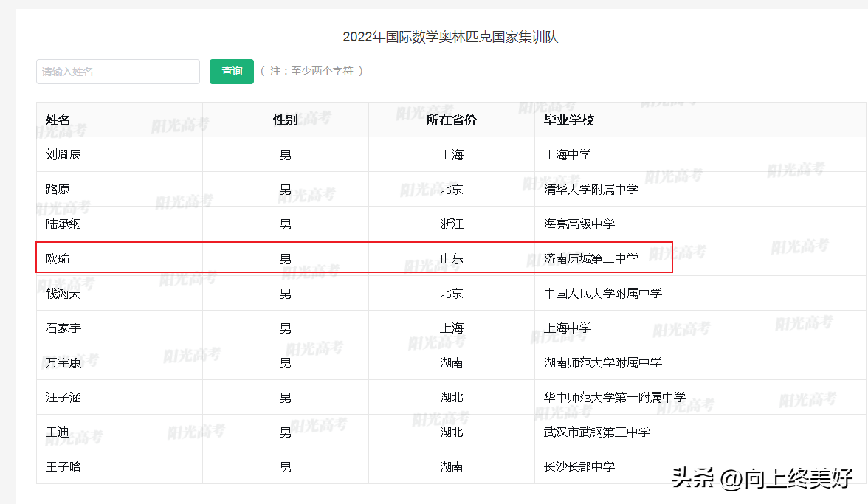Click the 姓名 column header
This screenshot has height=504, width=868.
[x=58, y=120]
